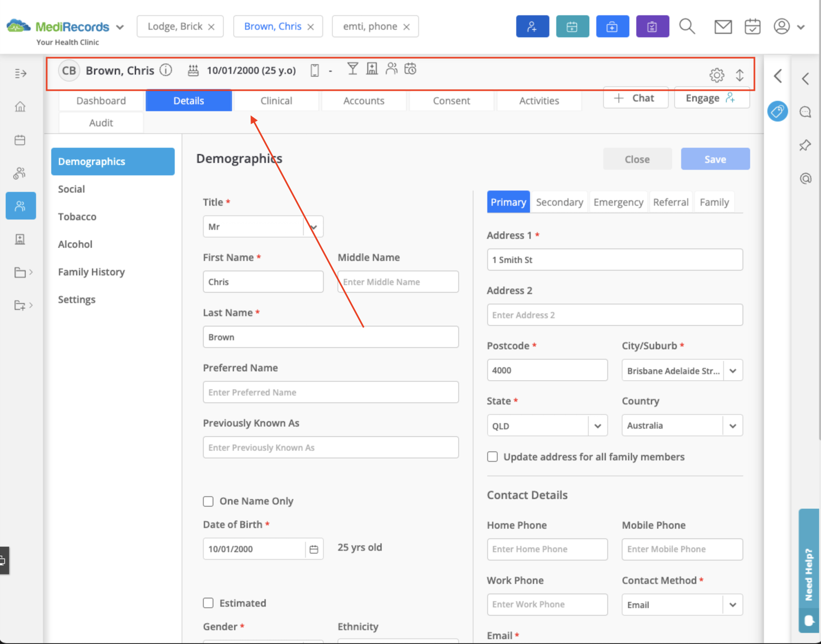Open the Activities tab
821x644 pixels.
point(539,101)
